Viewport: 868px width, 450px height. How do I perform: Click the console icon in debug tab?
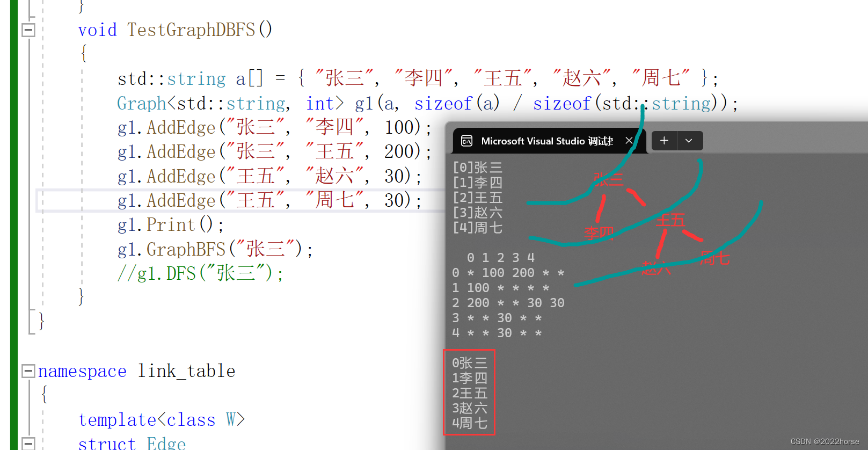[467, 141]
